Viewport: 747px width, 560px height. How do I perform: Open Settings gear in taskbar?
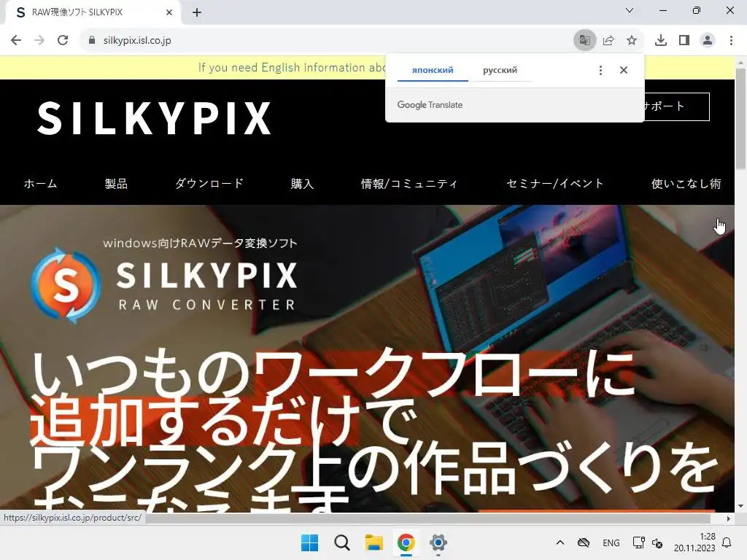pyautogui.click(x=438, y=542)
